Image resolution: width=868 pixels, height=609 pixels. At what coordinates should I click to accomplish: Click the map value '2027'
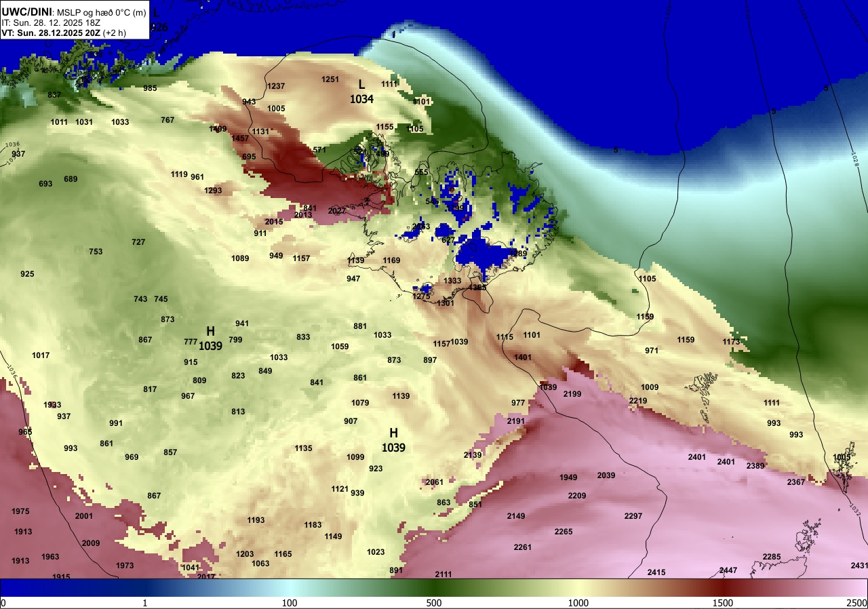coord(337,211)
